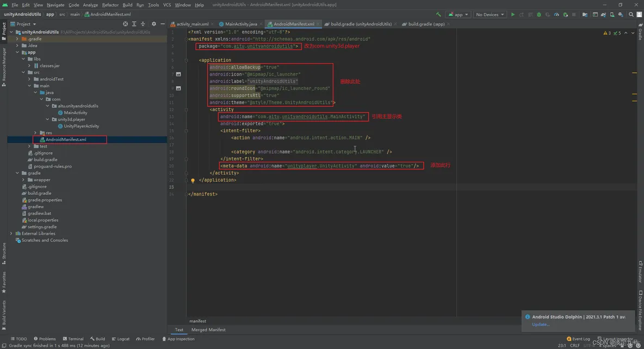Sync project with Gradle files icon
The height and width of the screenshot is (349, 644).
tap(603, 14)
